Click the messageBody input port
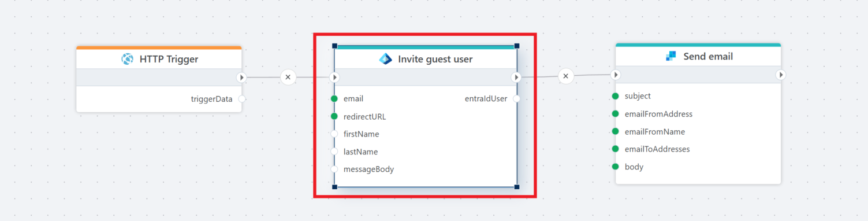The height and width of the screenshot is (221, 868). [x=334, y=170]
